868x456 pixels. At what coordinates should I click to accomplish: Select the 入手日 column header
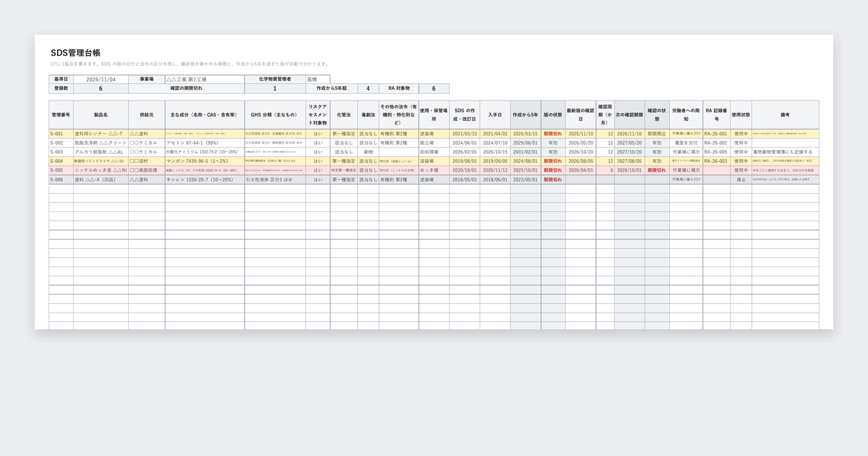coord(495,114)
